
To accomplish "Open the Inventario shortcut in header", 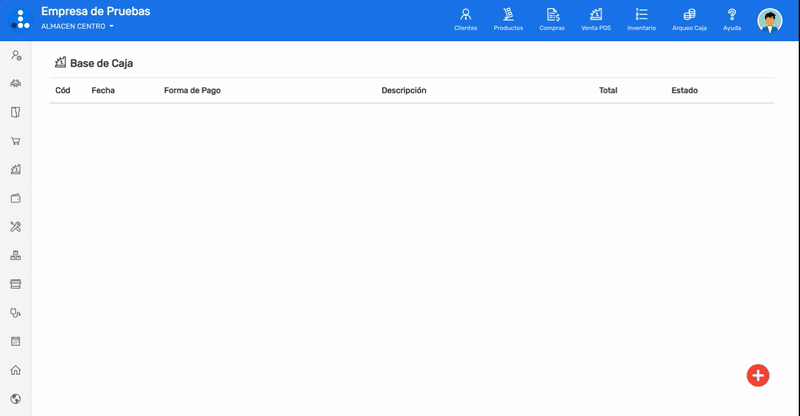I will [641, 20].
